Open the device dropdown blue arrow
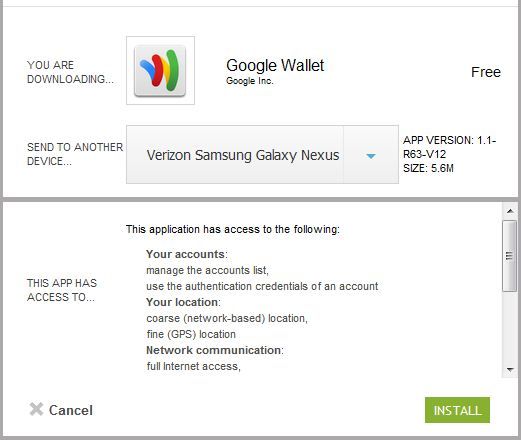The width and height of the screenshot is (521, 440). 371,155
